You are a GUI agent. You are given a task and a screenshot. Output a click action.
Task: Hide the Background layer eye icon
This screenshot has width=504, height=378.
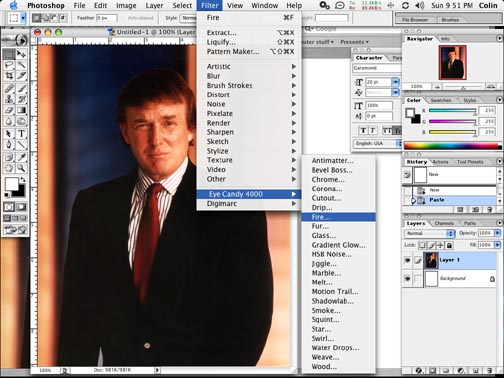[x=407, y=278]
